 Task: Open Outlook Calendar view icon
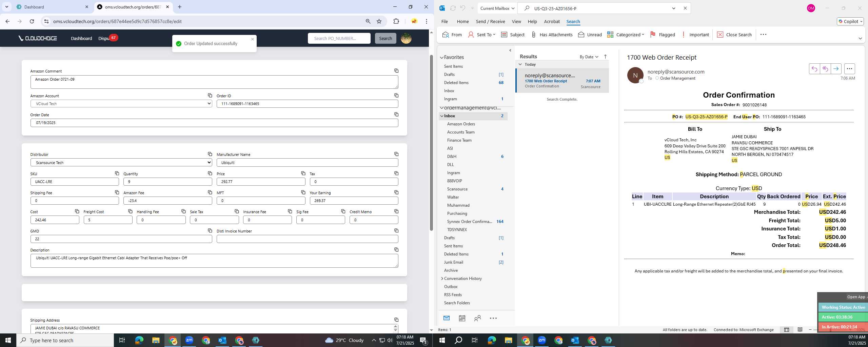(462, 318)
